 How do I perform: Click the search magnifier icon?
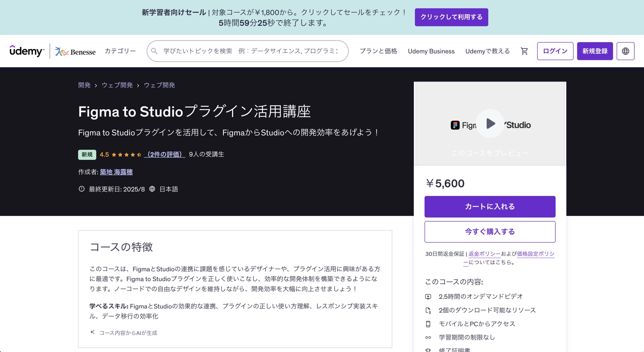click(x=155, y=51)
